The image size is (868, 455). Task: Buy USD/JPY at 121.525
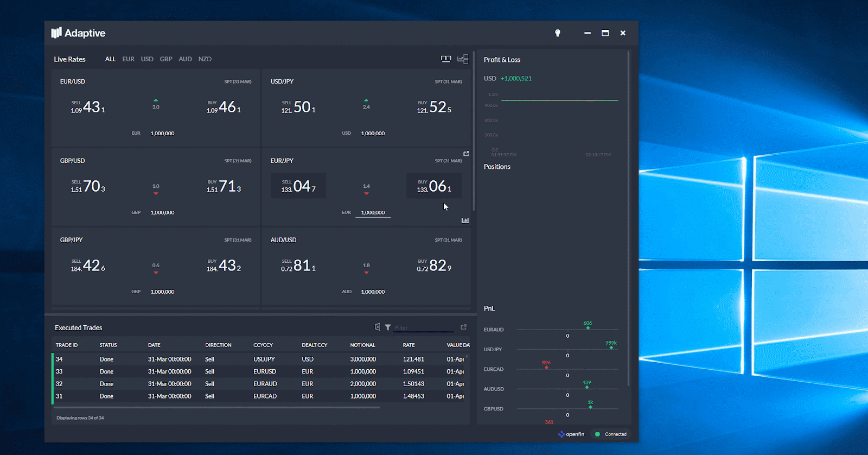tap(434, 107)
